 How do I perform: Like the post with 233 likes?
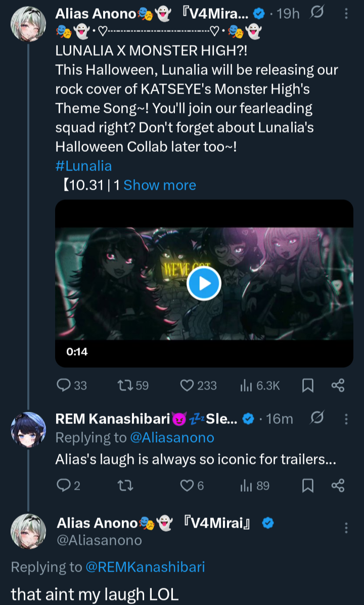click(x=199, y=385)
